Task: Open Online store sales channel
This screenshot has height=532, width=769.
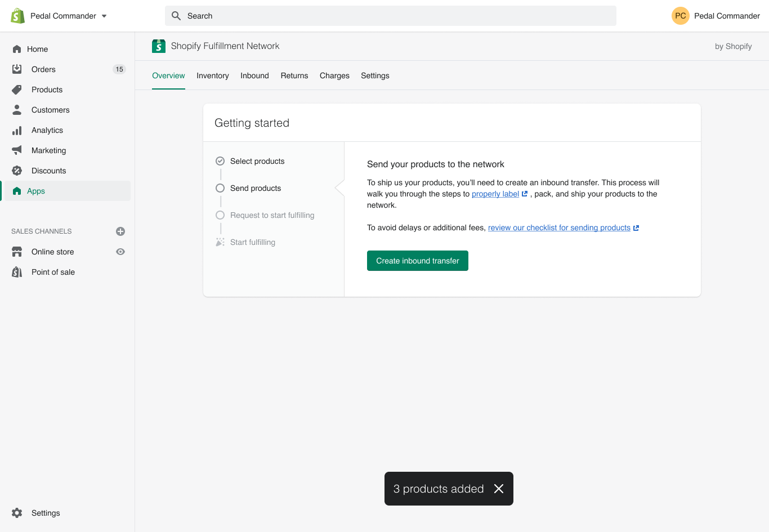Action: pos(53,252)
